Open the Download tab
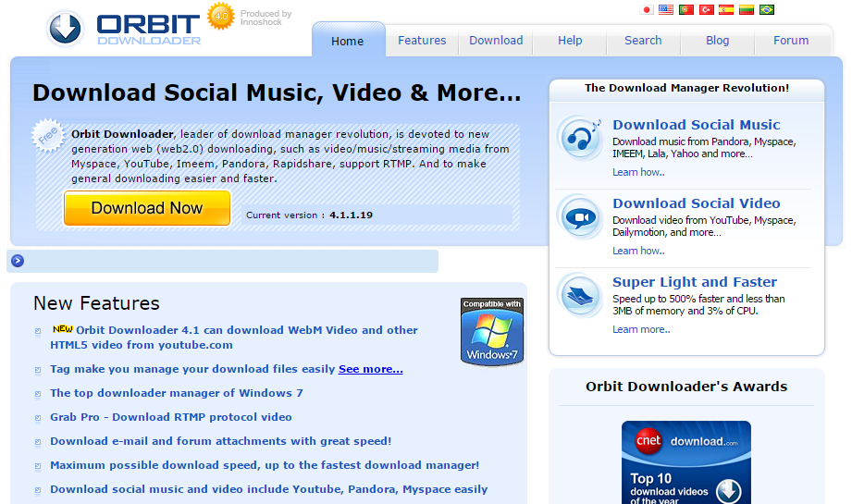This screenshot has height=504, width=852. click(496, 40)
